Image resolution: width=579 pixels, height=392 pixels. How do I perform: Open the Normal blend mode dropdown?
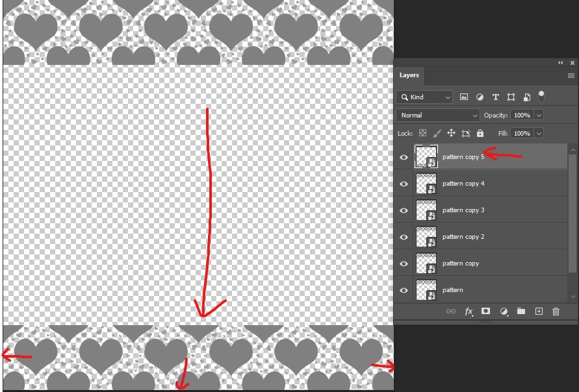click(x=438, y=115)
